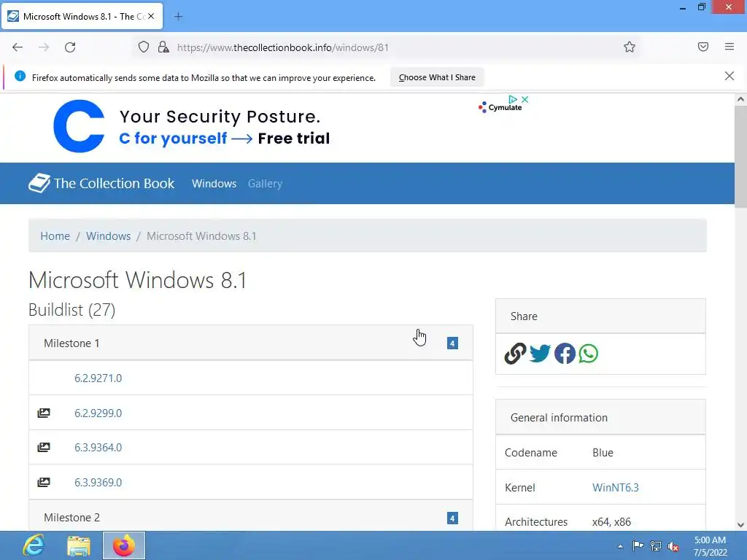The image size is (747, 560).
Task: Collapse the Milestone 1 section
Action: tap(251, 343)
